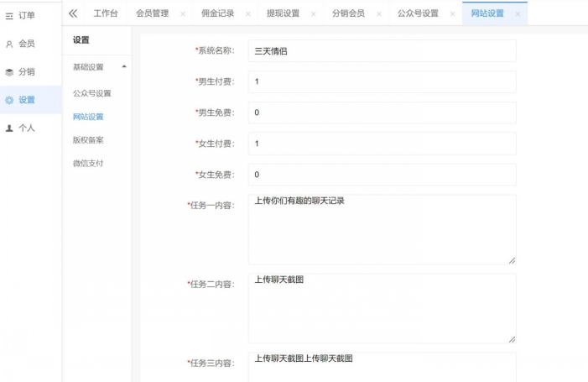
Task: Grab the 任务二内容 textarea resize handle
Action: point(512,338)
